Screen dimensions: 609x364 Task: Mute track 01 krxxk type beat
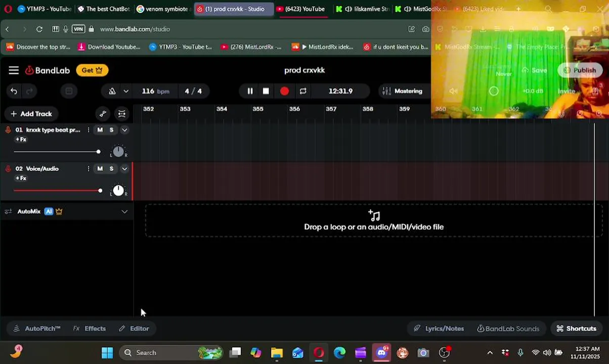pyautogui.click(x=100, y=130)
